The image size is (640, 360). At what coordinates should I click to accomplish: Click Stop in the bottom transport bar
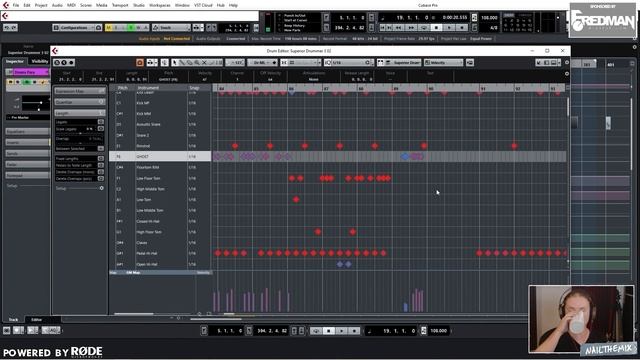329,331
